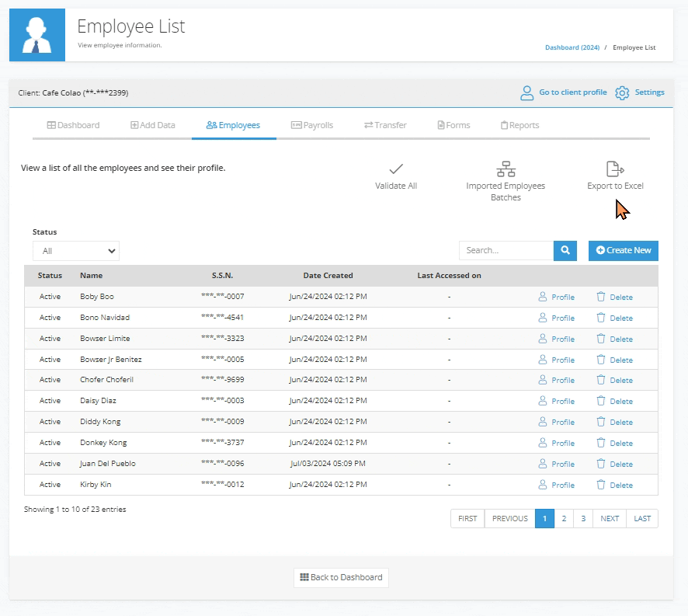Viewport: 688px width, 616px height.
Task: Click 'Showing 1 to 10 of 23 entries'
Action: click(x=75, y=510)
